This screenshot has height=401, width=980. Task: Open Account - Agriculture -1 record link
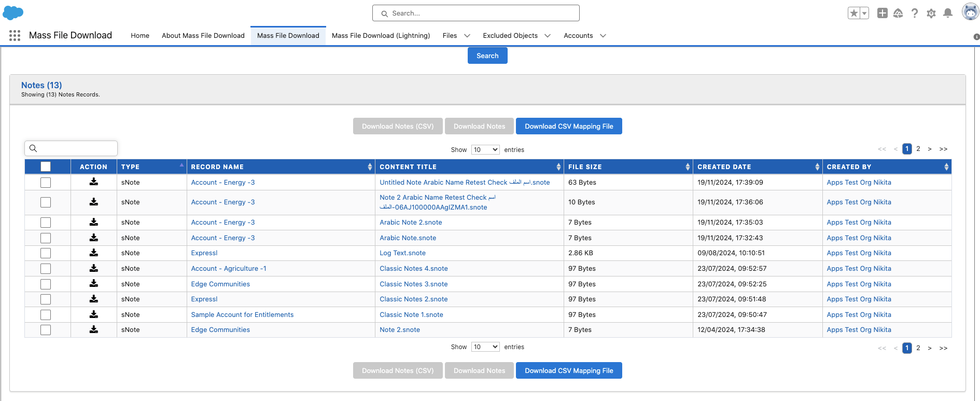[229, 268]
